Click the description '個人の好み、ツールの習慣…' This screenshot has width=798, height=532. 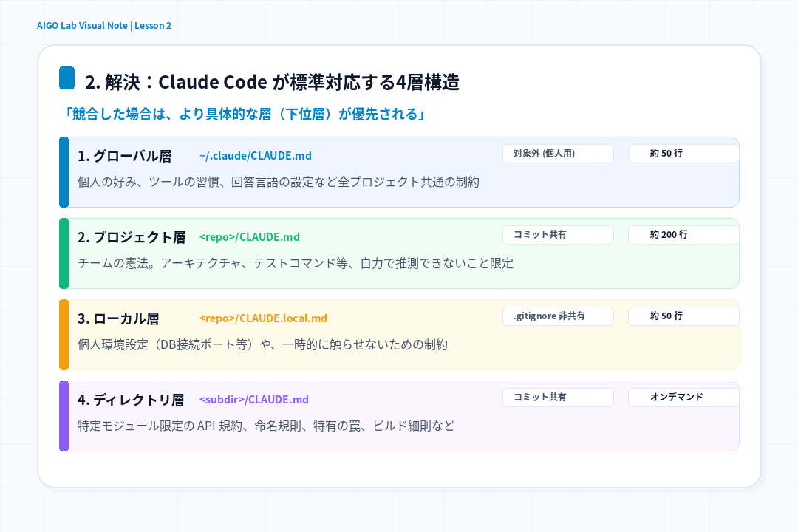coord(279,182)
